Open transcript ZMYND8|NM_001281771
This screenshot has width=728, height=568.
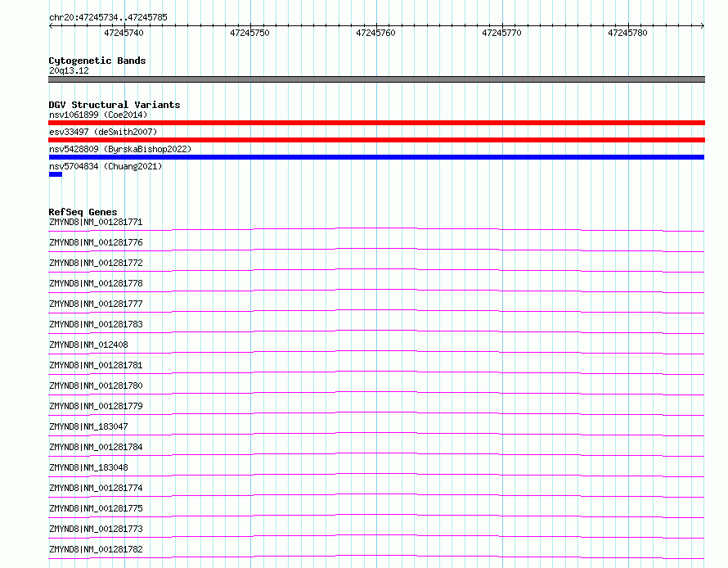click(x=96, y=222)
